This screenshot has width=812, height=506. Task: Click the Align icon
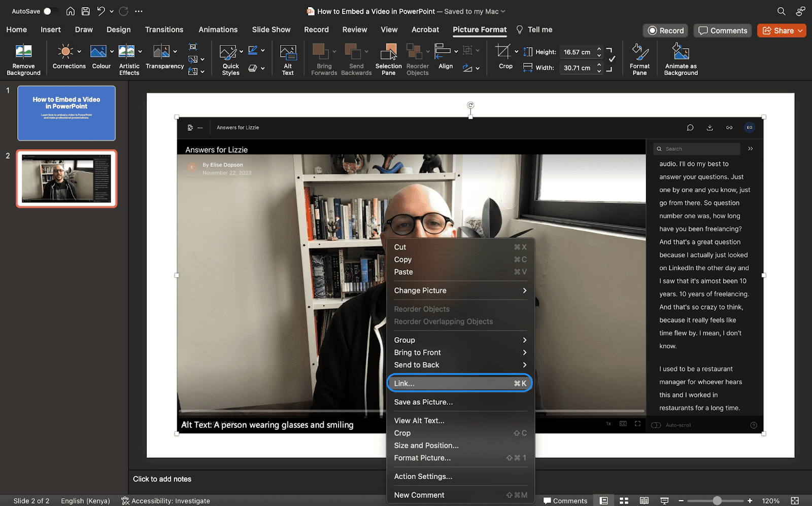(443, 52)
